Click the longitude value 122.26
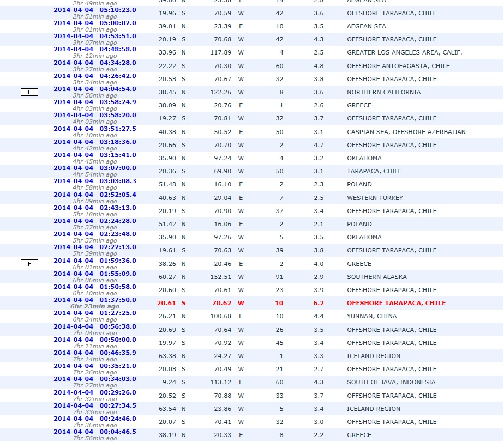The height and width of the screenshot is (442, 504). (221, 92)
